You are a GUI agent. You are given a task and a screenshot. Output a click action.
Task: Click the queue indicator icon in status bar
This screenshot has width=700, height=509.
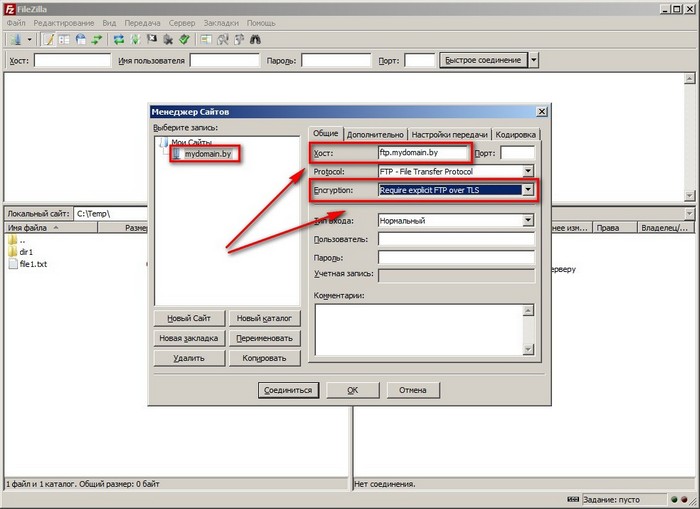click(573, 499)
